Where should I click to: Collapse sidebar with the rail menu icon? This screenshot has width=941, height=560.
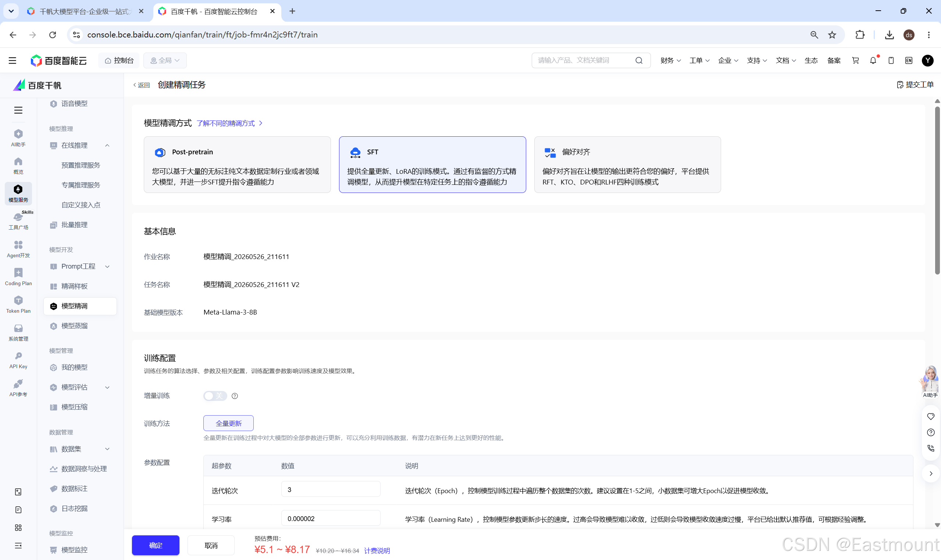pos(18,110)
